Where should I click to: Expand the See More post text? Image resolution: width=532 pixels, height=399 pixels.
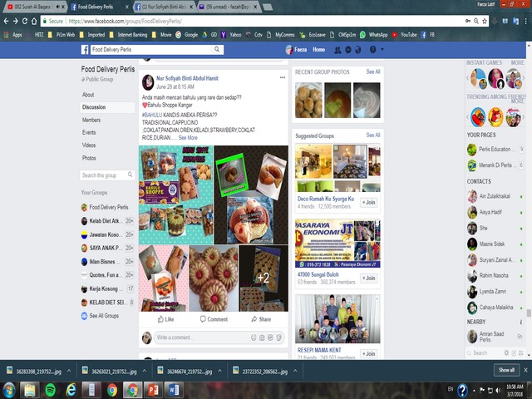click(x=187, y=138)
